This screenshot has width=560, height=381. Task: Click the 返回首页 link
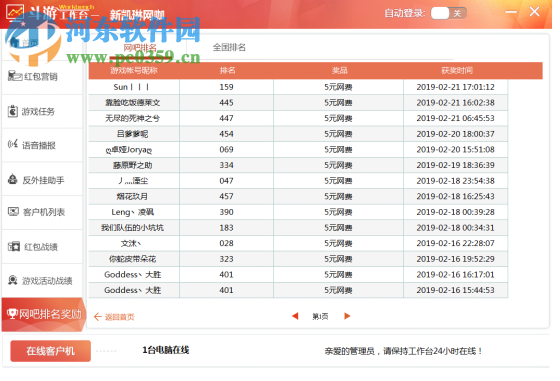tap(119, 317)
